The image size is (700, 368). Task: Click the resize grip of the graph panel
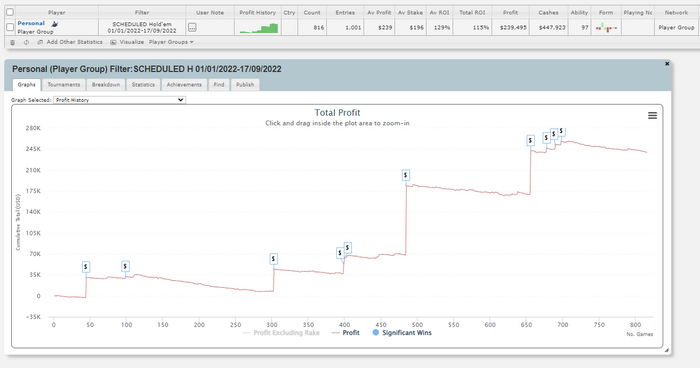pos(667,351)
